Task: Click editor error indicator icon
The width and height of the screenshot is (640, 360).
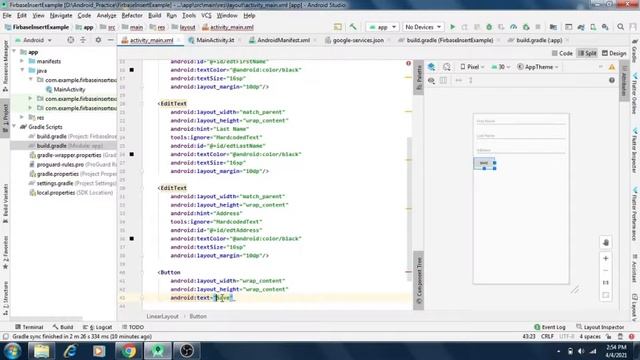Action: pos(408,63)
